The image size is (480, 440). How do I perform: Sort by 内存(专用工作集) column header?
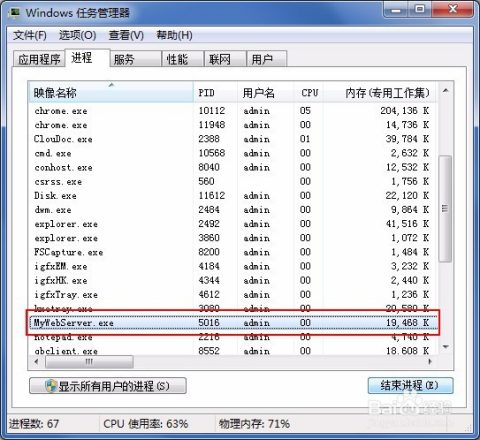(x=380, y=92)
